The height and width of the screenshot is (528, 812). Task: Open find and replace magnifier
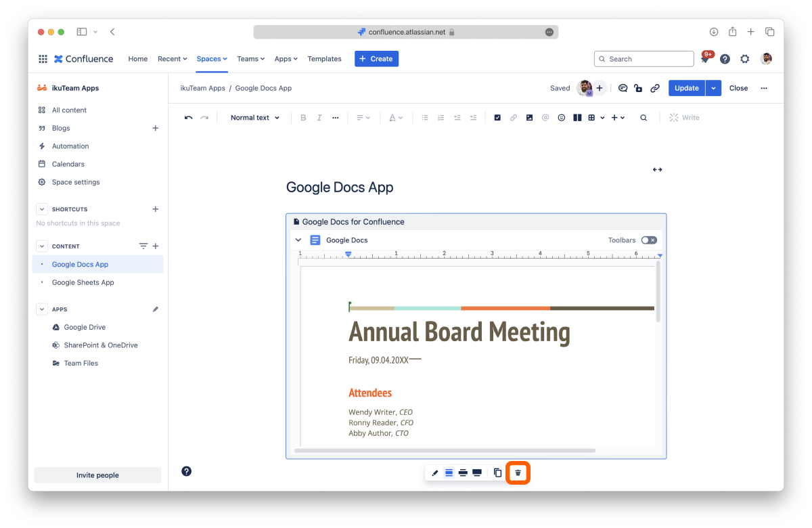(644, 118)
